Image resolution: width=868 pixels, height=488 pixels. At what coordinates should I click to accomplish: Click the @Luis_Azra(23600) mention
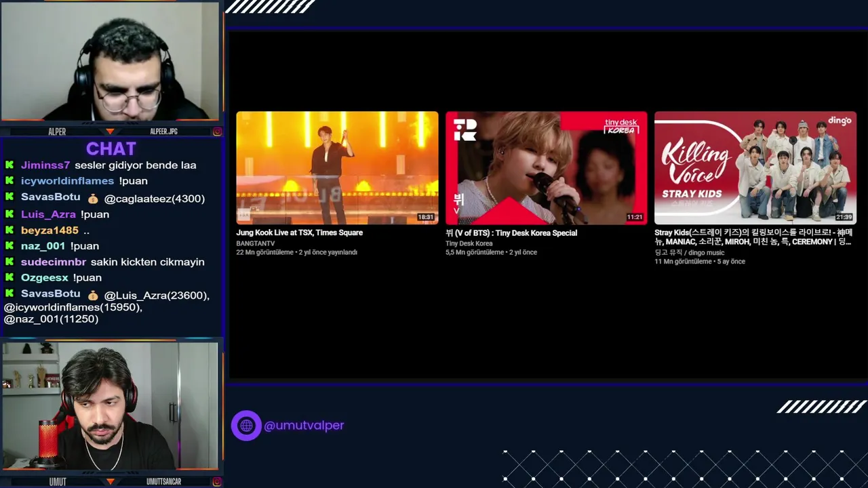157,296
